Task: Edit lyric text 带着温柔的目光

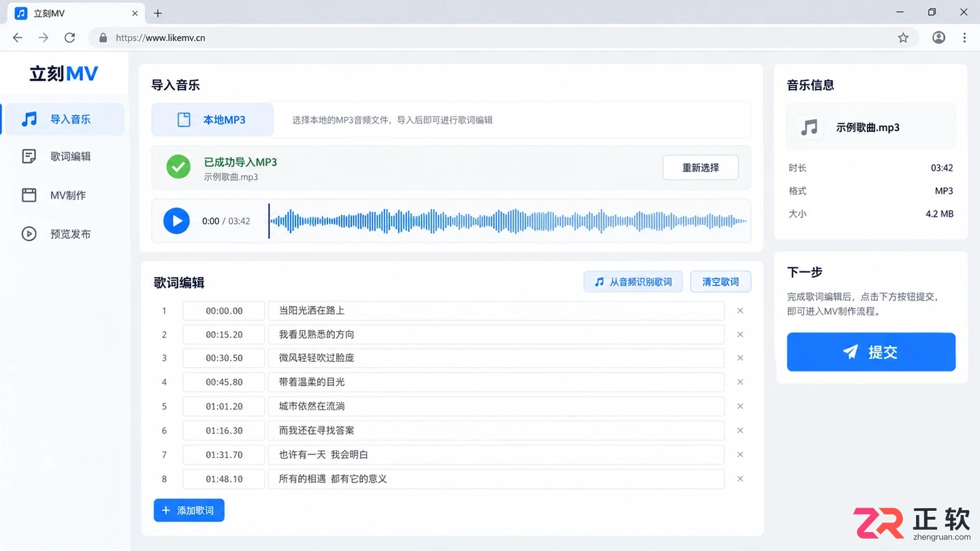Action: [496, 382]
